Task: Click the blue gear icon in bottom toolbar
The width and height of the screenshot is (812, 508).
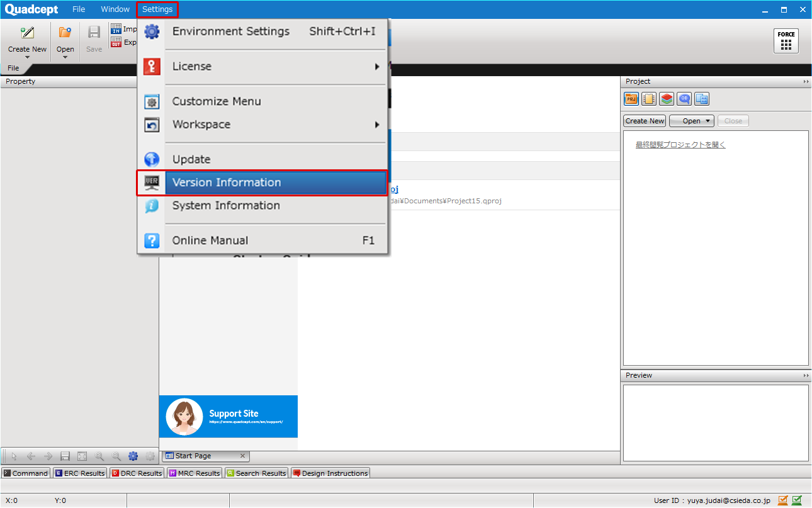Action: (x=133, y=456)
